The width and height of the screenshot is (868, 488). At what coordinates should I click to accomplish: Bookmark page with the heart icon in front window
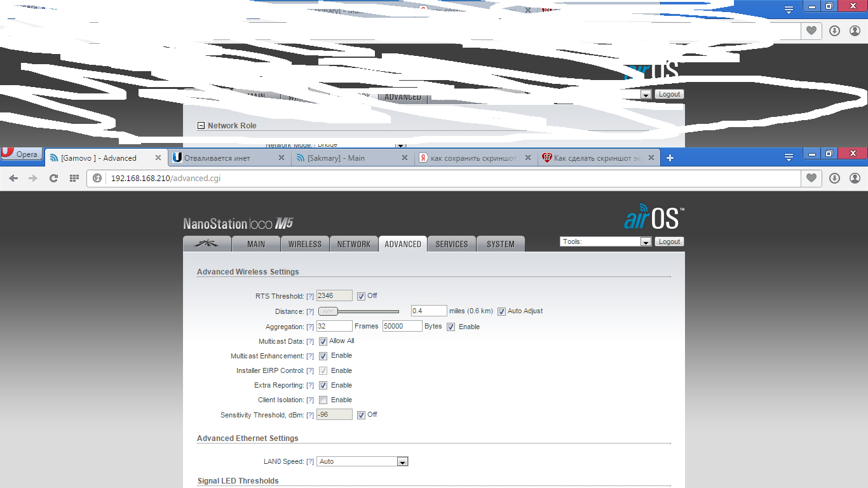811,179
